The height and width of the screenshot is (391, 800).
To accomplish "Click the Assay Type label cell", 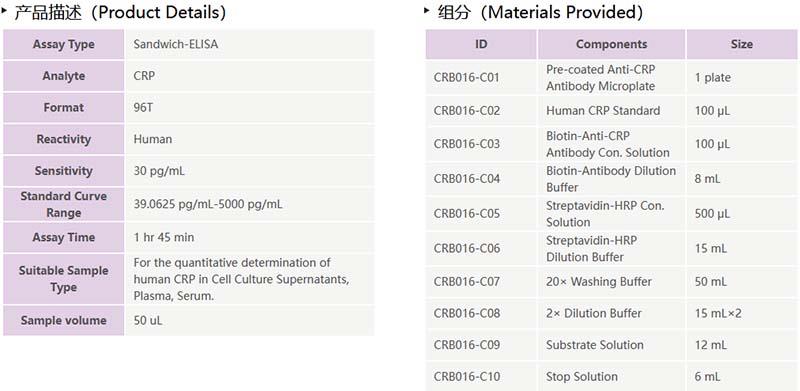I will [64, 44].
